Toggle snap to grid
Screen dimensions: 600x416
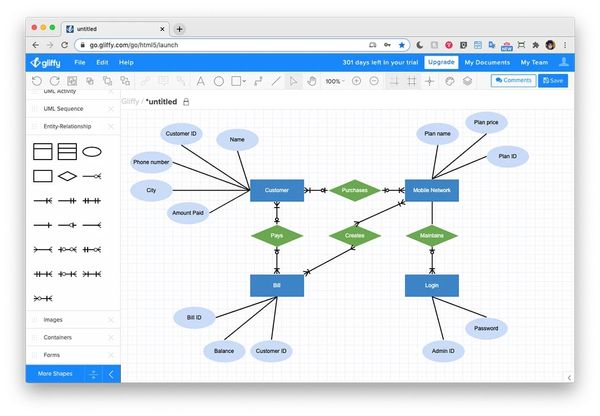pyautogui.click(x=394, y=81)
